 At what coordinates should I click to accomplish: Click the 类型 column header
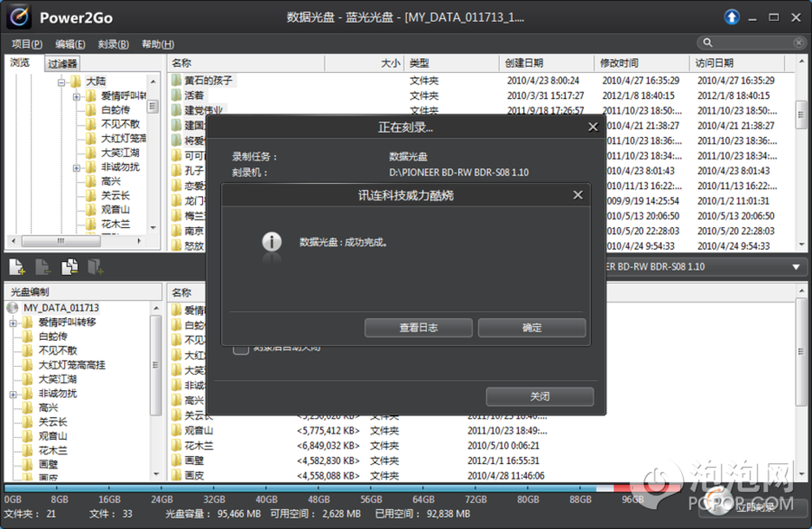[451, 63]
